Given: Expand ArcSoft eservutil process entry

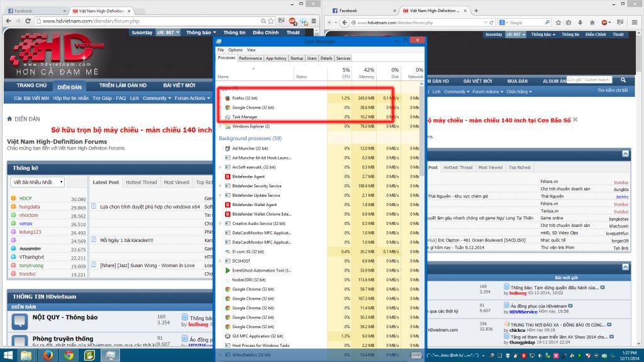Looking at the screenshot, I should click(x=221, y=167).
